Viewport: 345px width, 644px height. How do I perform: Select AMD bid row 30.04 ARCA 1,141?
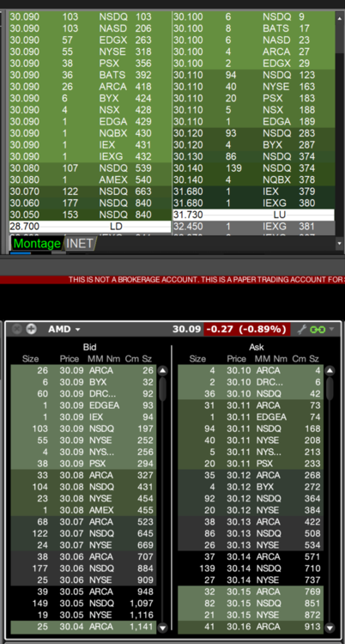pos(83,627)
